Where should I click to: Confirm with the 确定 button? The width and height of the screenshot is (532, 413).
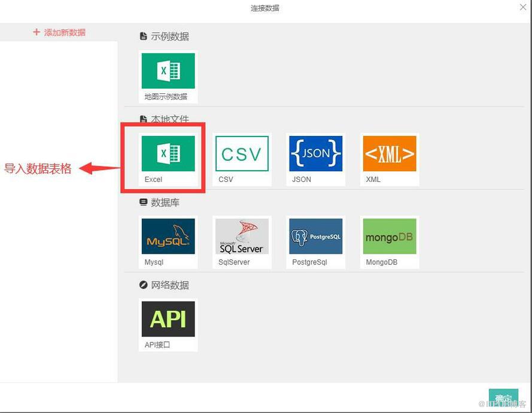[503, 397]
